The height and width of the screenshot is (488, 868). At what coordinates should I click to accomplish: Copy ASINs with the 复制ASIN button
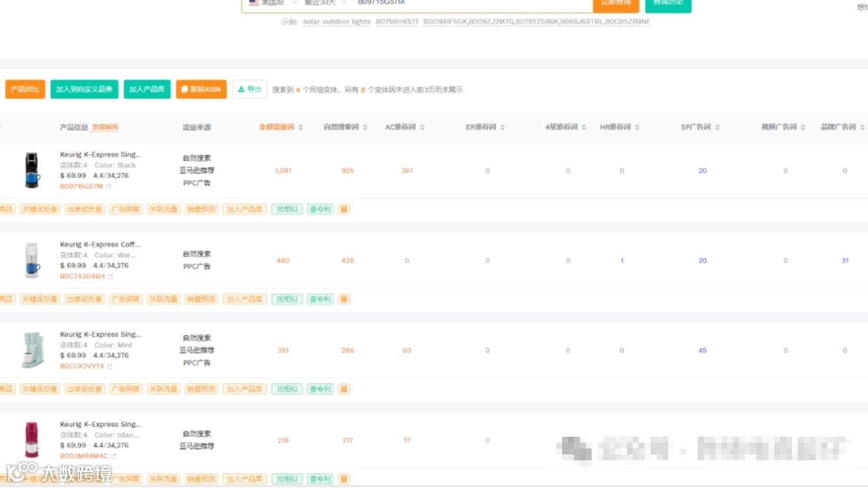201,90
